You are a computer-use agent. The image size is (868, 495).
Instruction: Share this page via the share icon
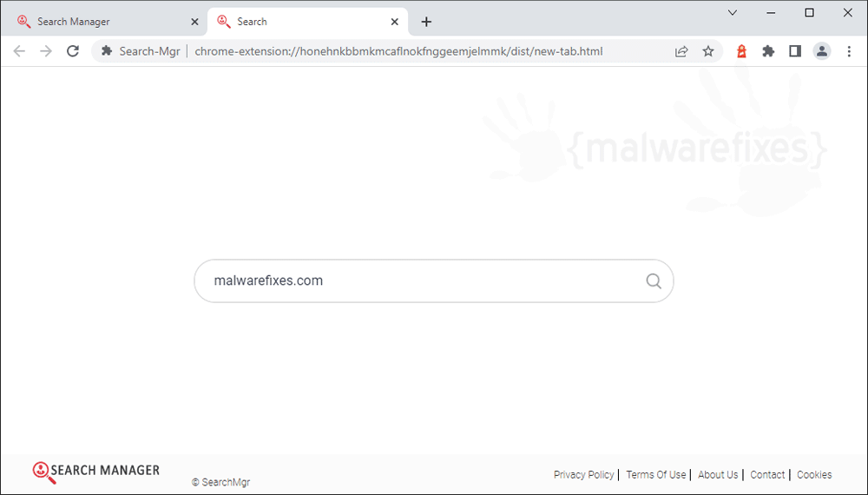[681, 51]
